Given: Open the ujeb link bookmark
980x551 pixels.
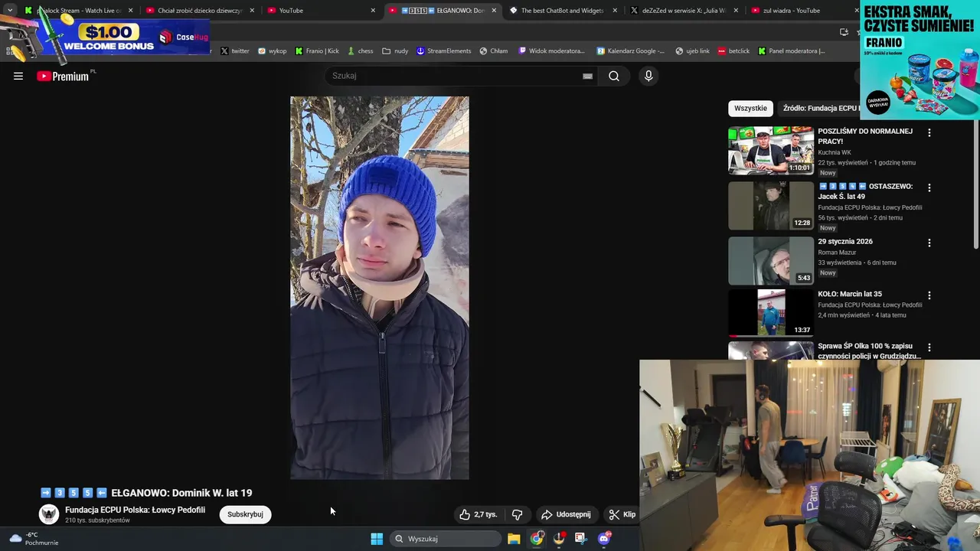Looking at the screenshot, I should click(x=693, y=51).
